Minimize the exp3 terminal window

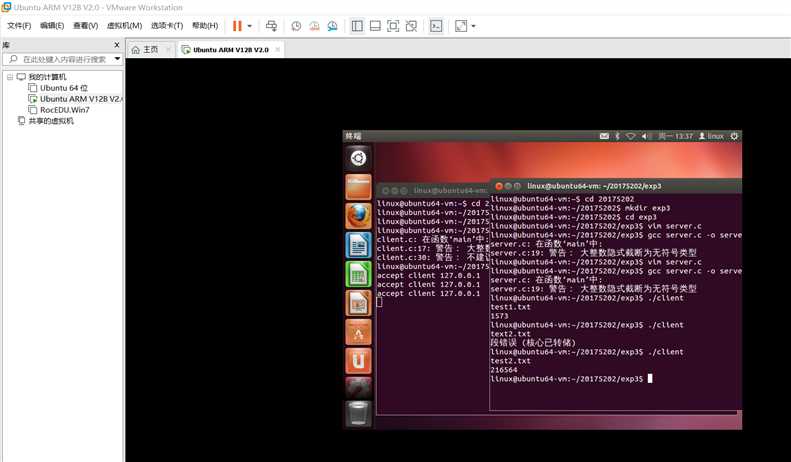click(508, 186)
